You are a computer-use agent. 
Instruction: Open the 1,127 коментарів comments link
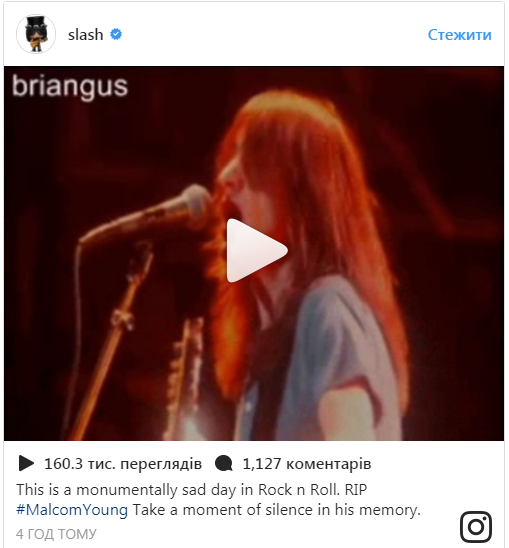[307, 464]
